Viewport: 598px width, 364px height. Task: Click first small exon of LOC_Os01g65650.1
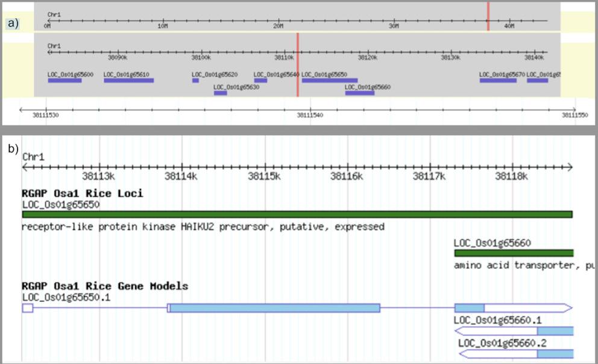(28, 308)
